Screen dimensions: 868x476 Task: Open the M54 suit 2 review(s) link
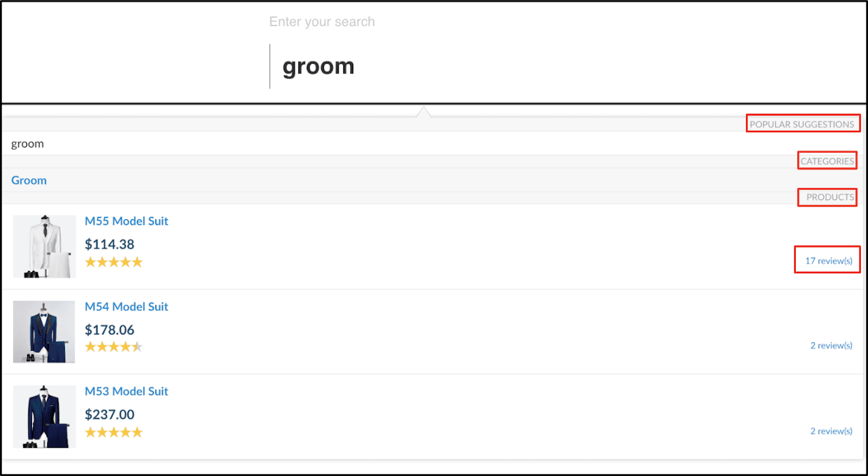831,346
